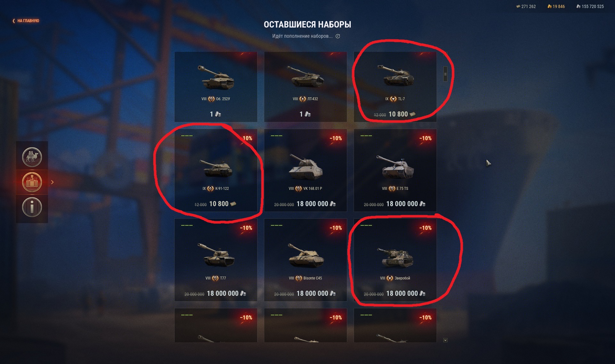
Task: Click the gold currency balance 19 846
Action: (556, 6)
